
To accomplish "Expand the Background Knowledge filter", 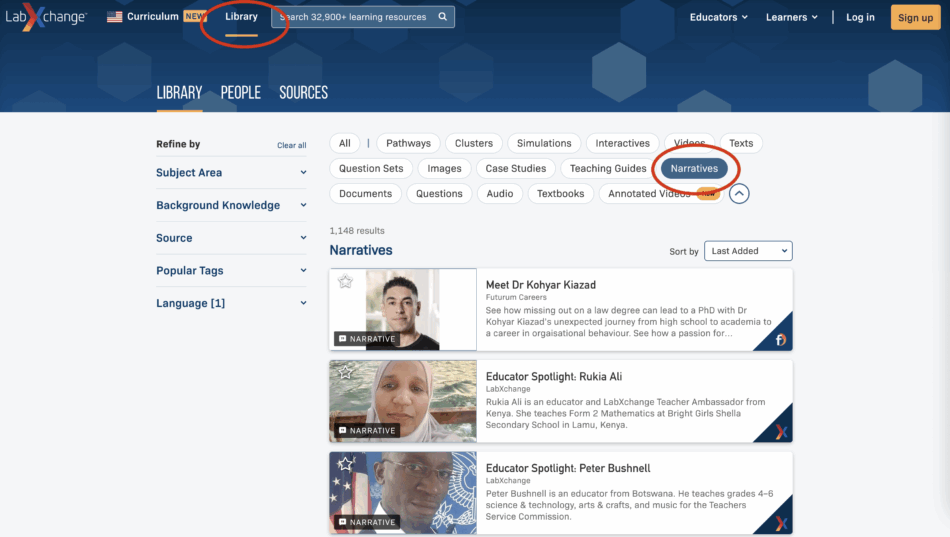I will point(231,205).
